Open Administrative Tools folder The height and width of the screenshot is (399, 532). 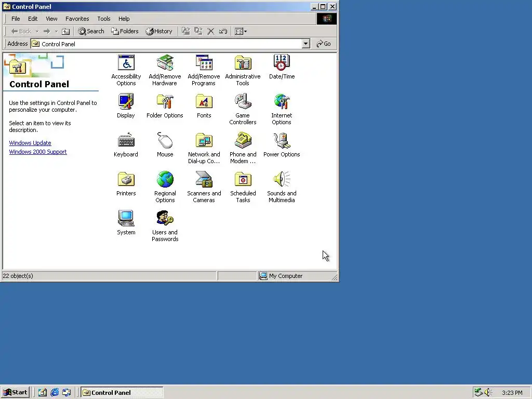point(243,70)
